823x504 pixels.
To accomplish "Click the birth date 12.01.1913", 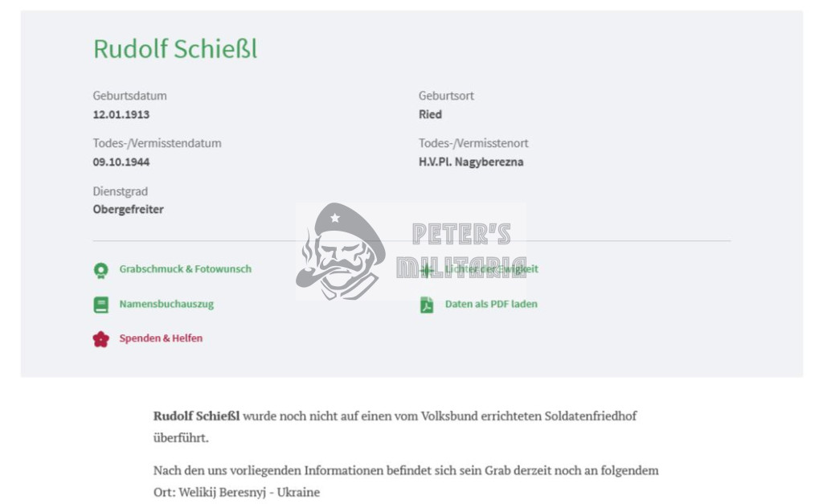I will (121, 114).
